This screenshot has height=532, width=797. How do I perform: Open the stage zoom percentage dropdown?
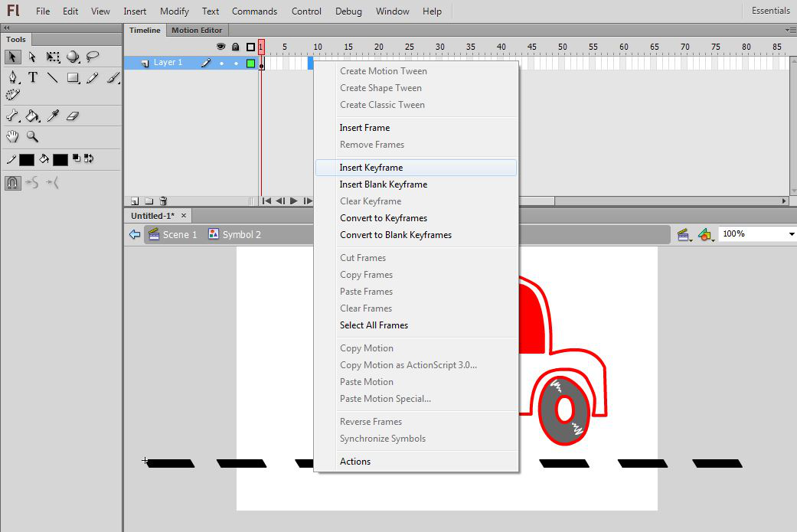tap(791, 234)
